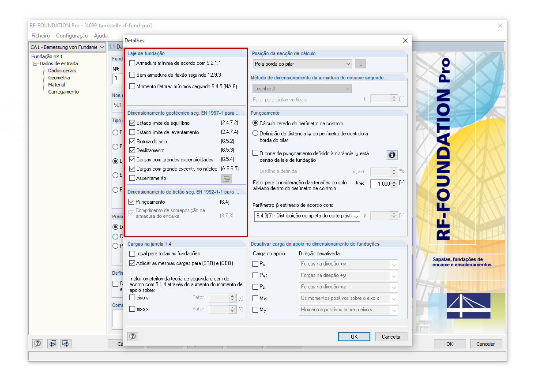Open calculation section position options via ellipsis button
This screenshot has width=546, height=392.
(360, 63)
